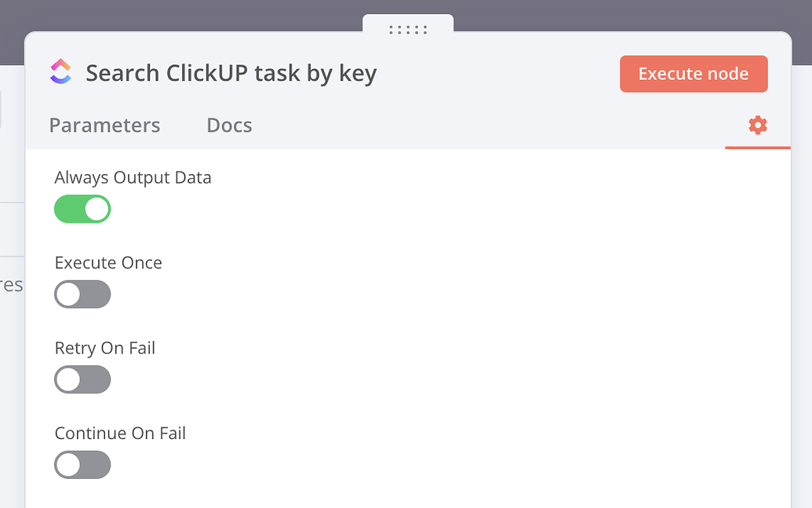Click the settings cog with the orange underline

(757, 125)
